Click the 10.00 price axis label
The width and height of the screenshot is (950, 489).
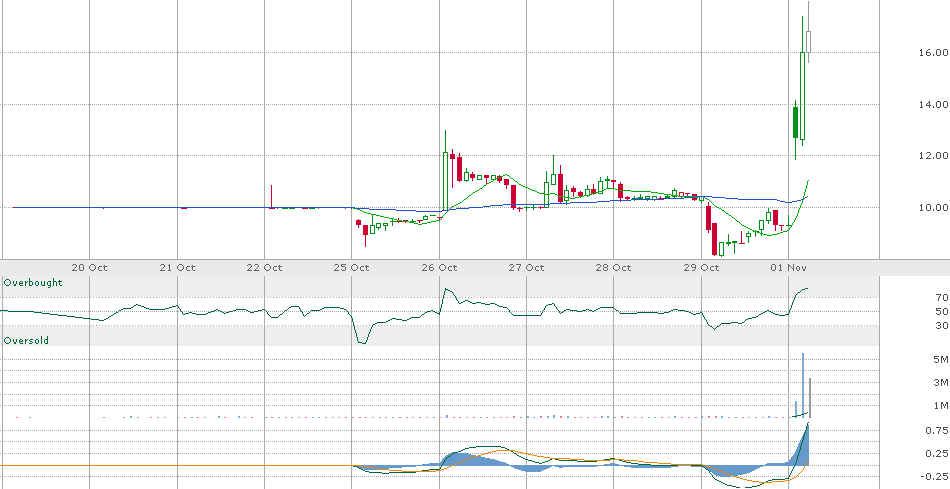(933, 207)
